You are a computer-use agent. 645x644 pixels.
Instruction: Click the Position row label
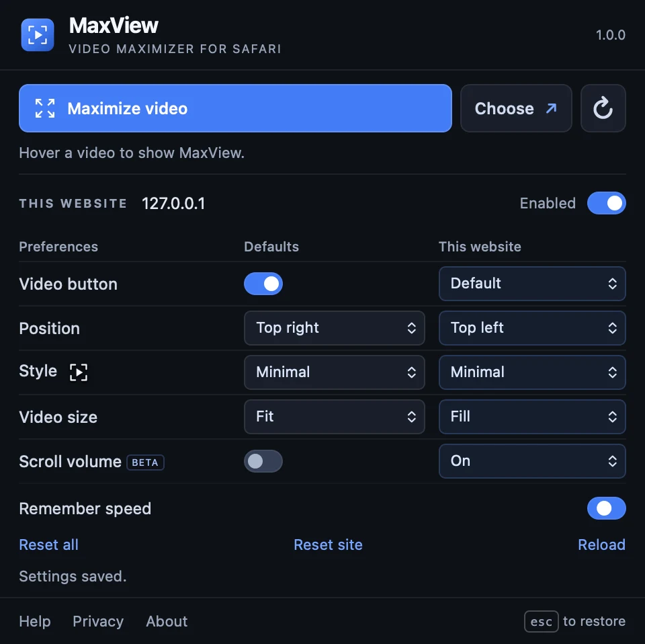pyautogui.click(x=49, y=328)
